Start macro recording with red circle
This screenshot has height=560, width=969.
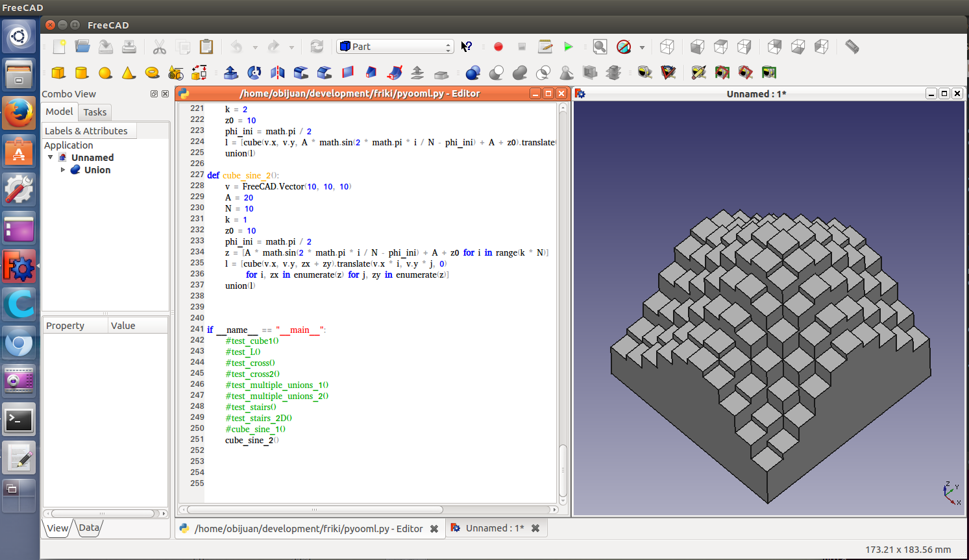click(498, 47)
